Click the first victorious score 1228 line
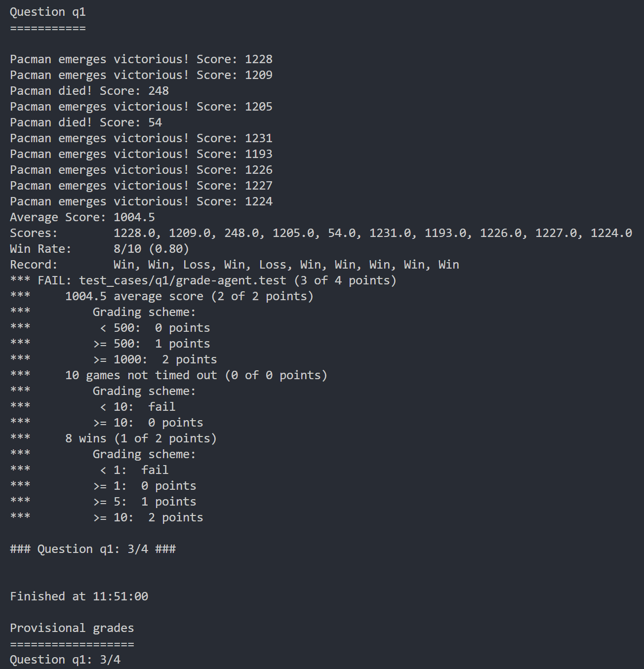The image size is (644, 669). click(x=141, y=59)
